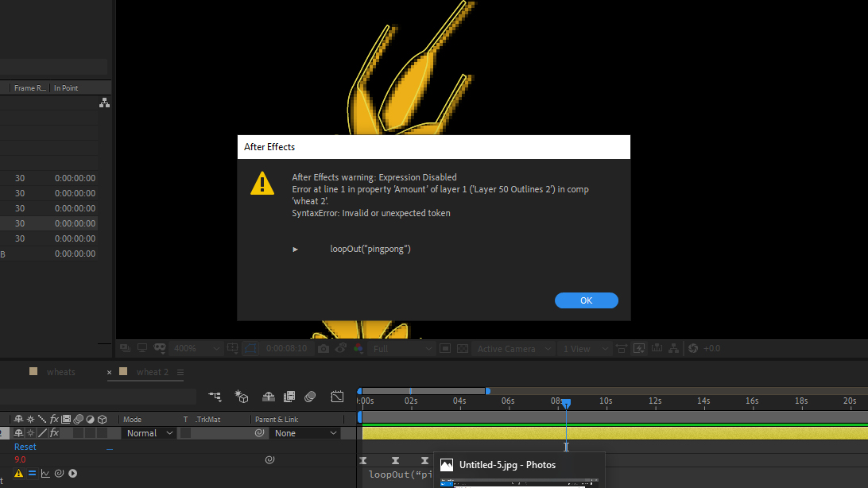Viewport: 868px width, 488px height.
Task: Toggle the fx effects switch on layer
Action: (x=54, y=433)
